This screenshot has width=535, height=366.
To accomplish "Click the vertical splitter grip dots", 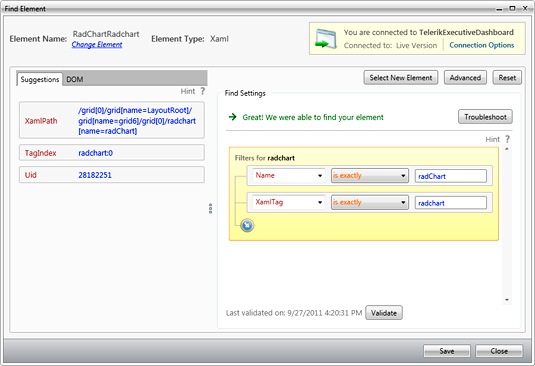I will [211, 208].
